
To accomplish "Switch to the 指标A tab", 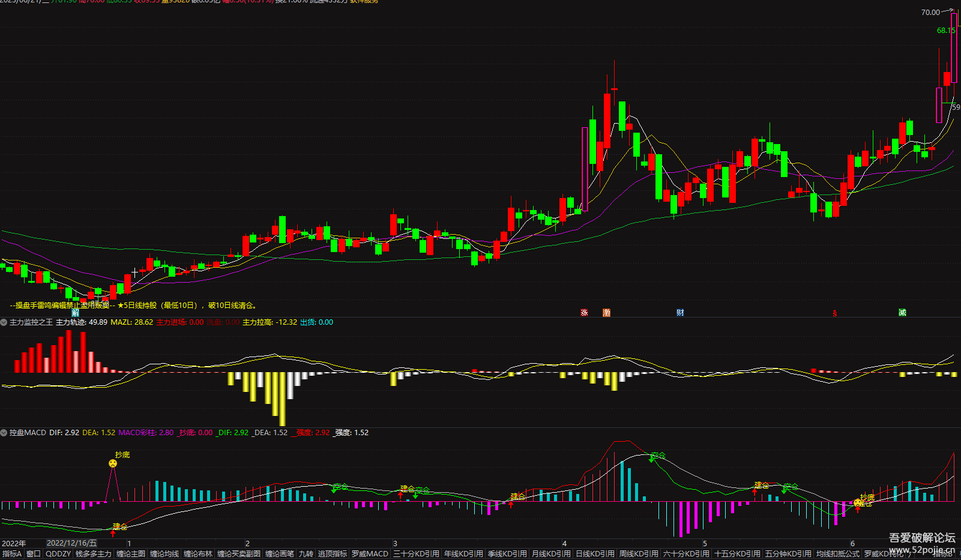I will pos(11,554).
